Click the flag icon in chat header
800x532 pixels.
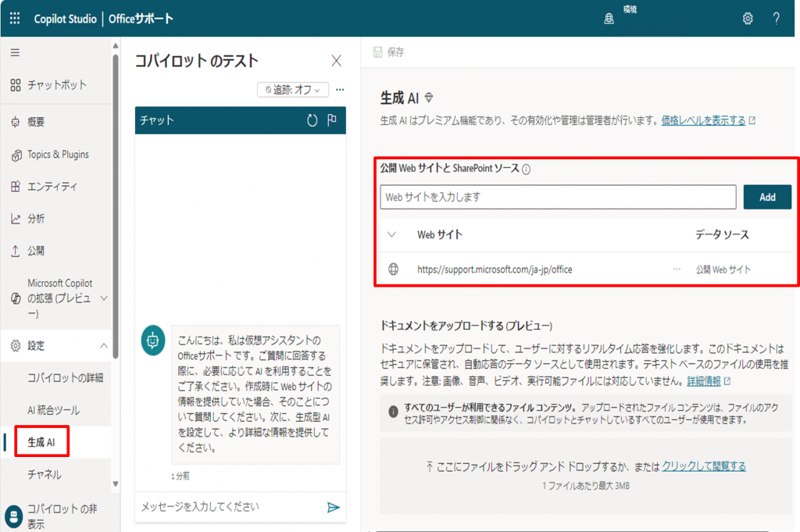click(x=332, y=120)
